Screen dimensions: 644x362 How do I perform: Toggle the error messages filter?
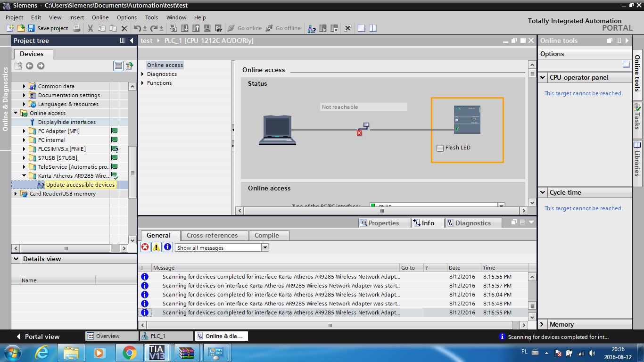pos(145,247)
